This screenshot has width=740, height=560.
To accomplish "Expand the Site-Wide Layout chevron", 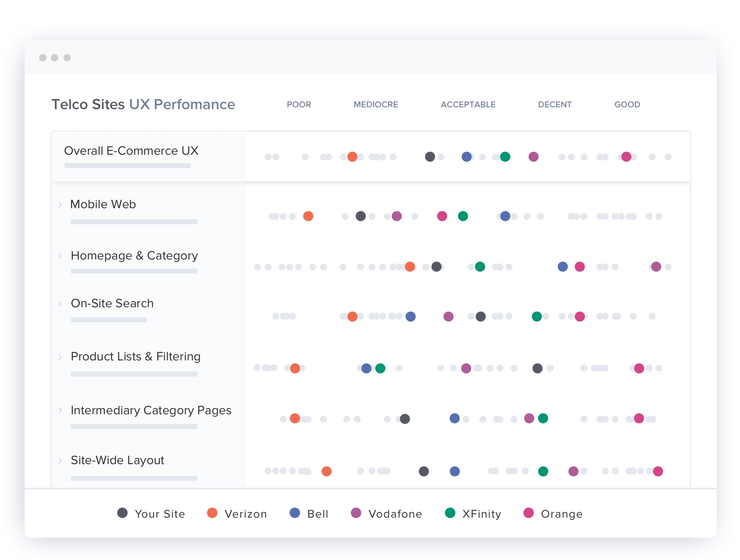I will (x=60, y=461).
